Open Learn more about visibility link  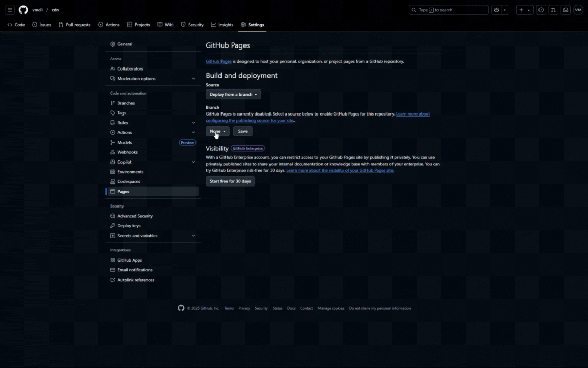pyautogui.click(x=340, y=170)
